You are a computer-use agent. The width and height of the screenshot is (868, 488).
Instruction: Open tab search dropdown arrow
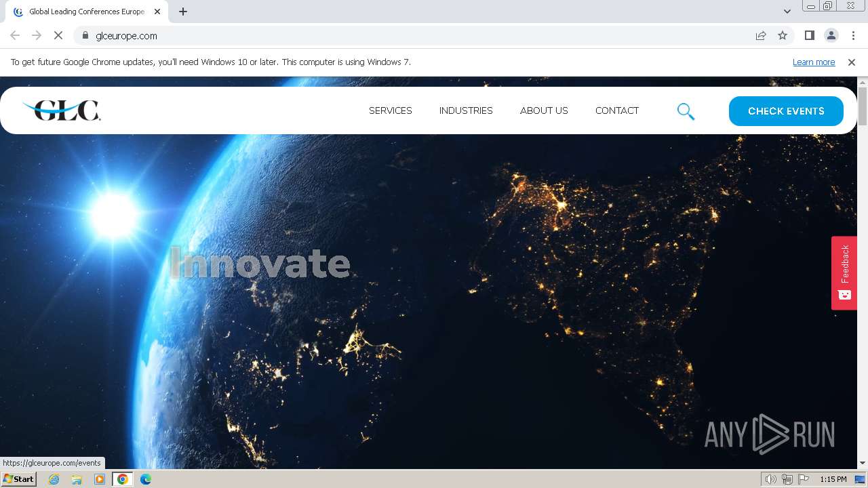point(787,12)
